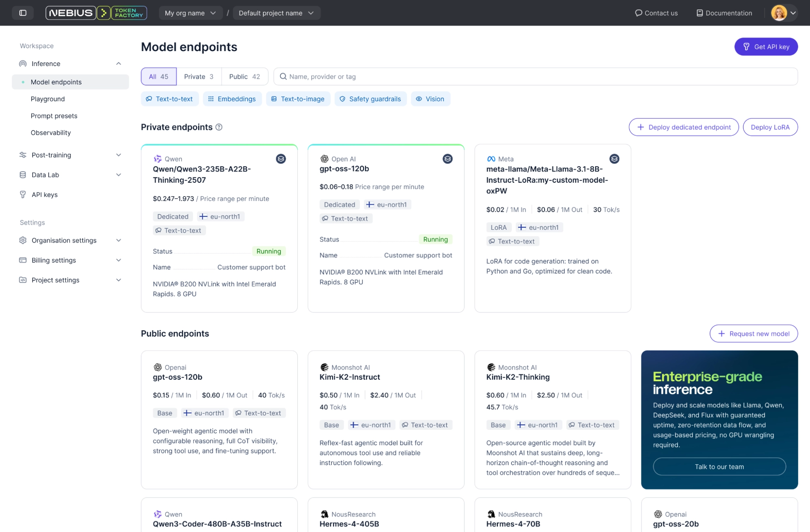The height and width of the screenshot is (532, 810).
Task: Enable the Safety guardrails filter
Action: [370, 98]
